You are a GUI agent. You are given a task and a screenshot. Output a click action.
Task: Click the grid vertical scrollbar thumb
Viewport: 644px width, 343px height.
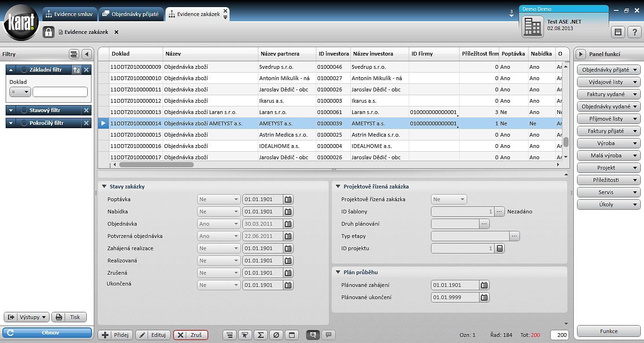coord(566,142)
